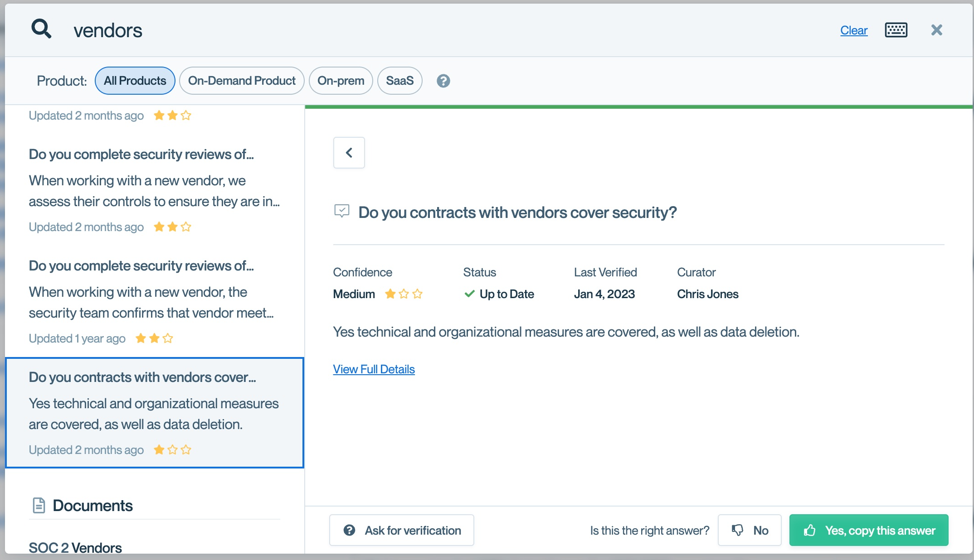Go back using the left chevron button
The height and width of the screenshot is (560, 974).
[x=349, y=153]
